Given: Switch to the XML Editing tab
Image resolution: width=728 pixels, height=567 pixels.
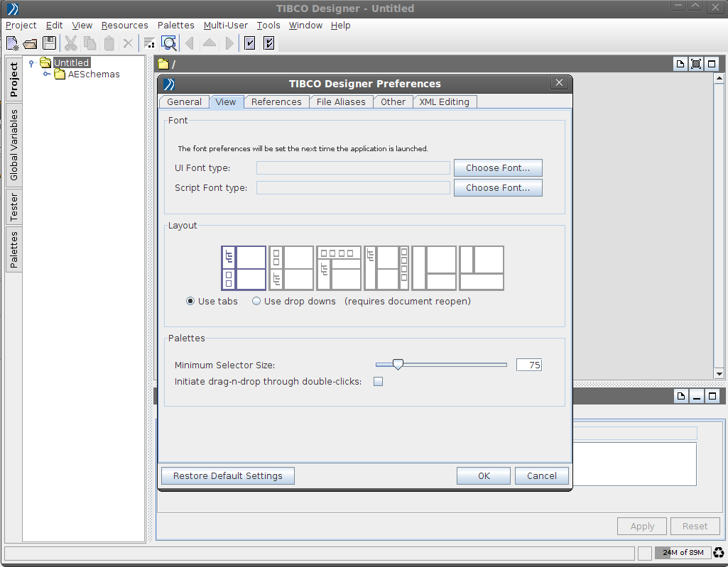Looking at the screenshot, I should [x=444, y=101].
